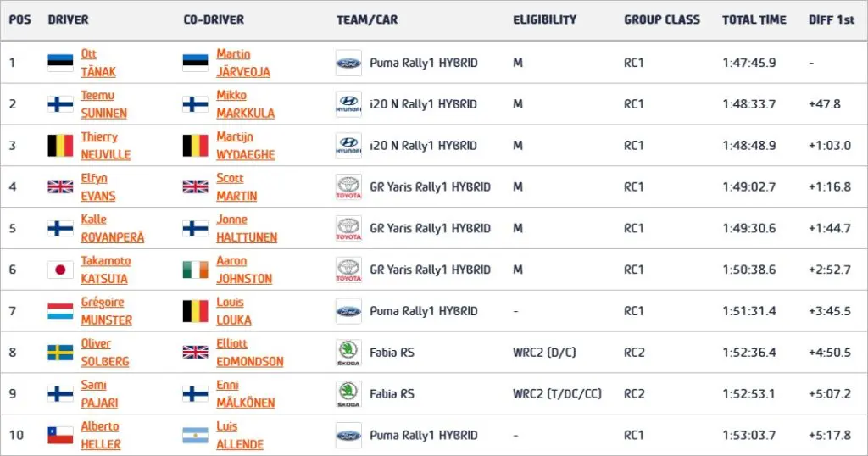Open driver Sami Pajari's link
Screen dimensions: 868x456
click(x=100, y=394)
